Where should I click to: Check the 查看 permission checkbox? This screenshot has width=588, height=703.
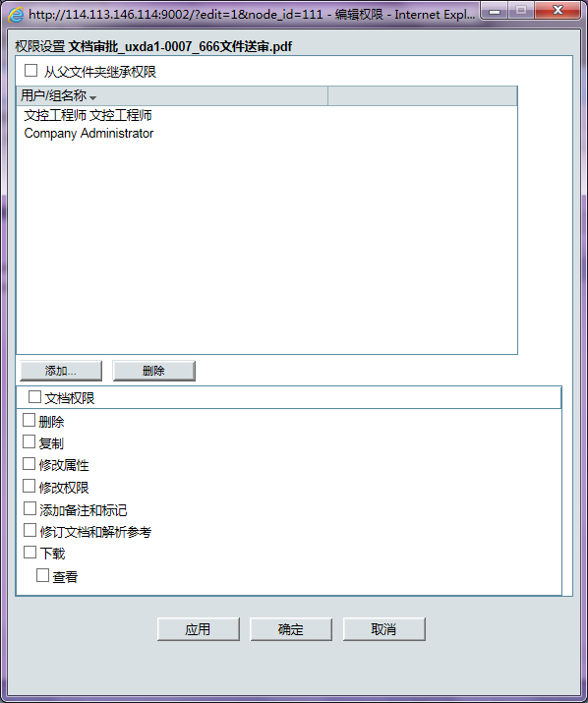click(x=42, y=575)
